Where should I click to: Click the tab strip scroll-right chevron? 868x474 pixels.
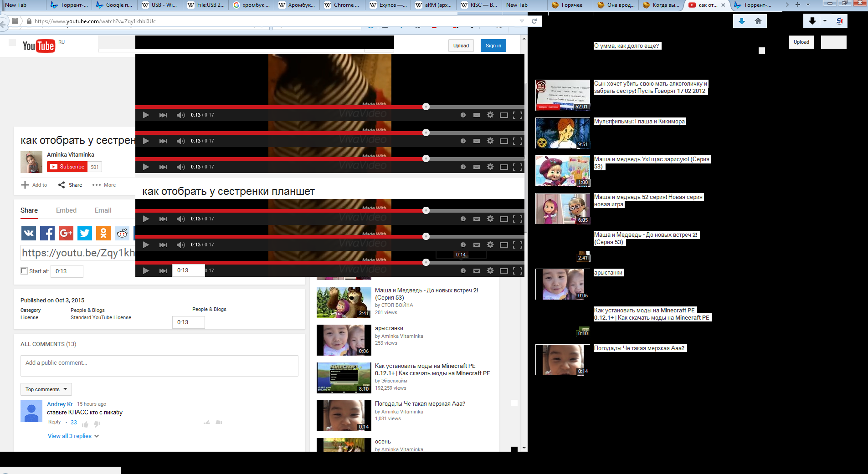(787, 5)
